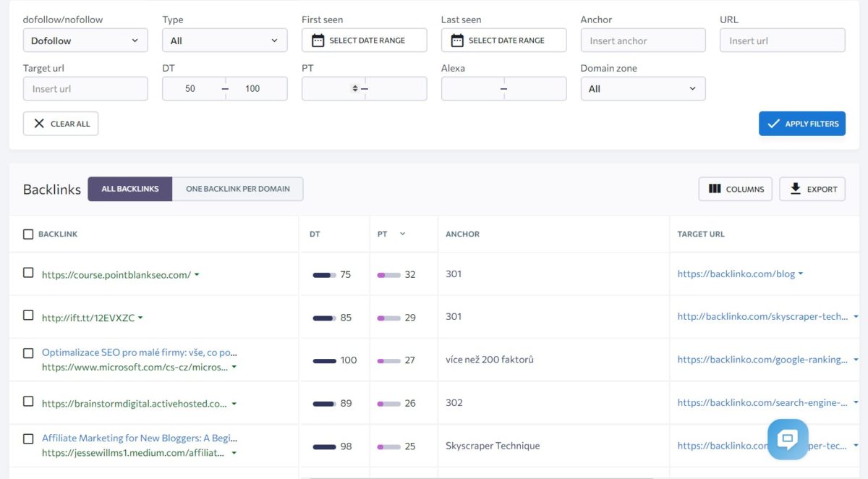Click the Columns icon above the table

pyautogui.click(x=715, y=189)
